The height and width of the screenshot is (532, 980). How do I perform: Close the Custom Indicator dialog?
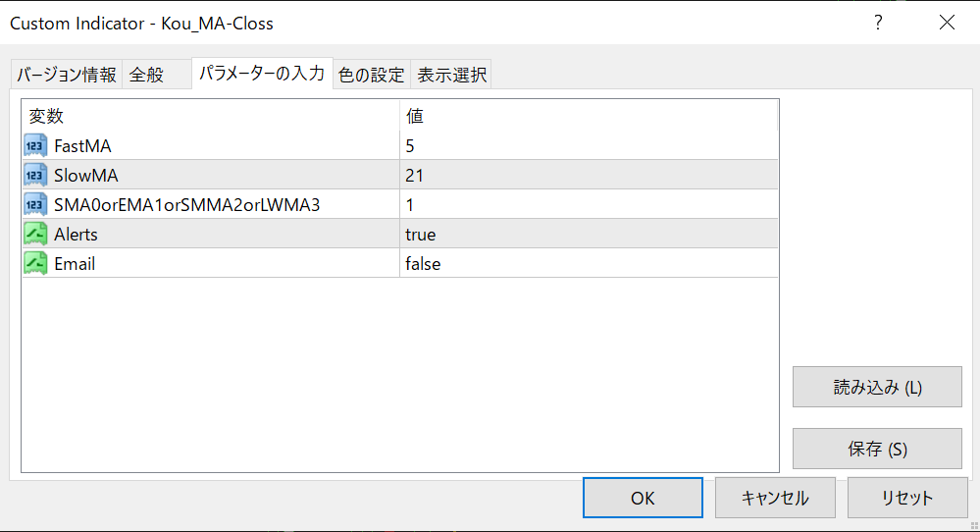947,23
